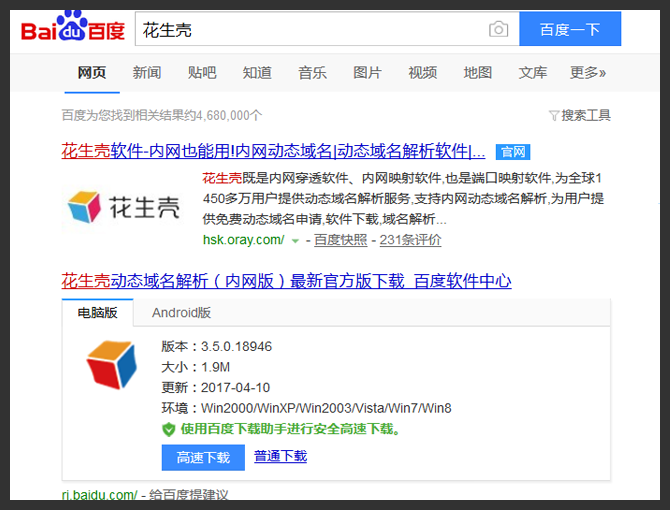Select the 电脑版 tab
This screenshot has height=510, width=670.
click(98, 312)
